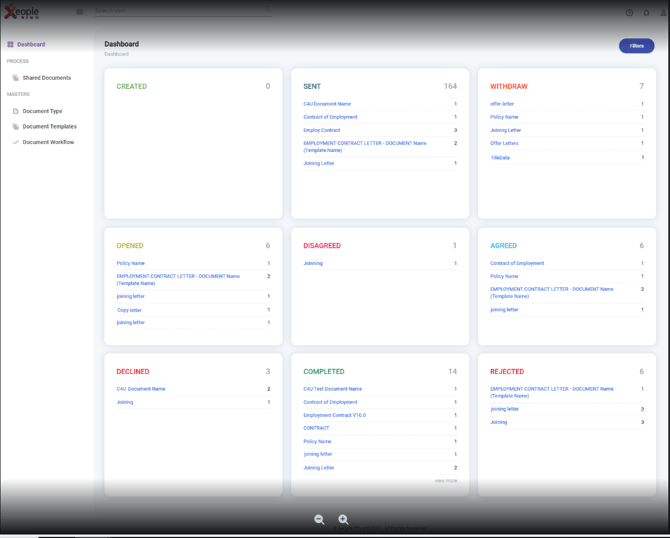The image size is (670, 538).
Task: Open Employment Contract V16.0 in Completed
Action: point(334,415)
